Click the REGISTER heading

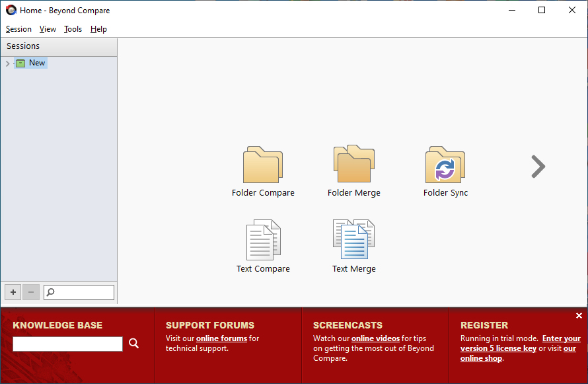coord(484,325)
